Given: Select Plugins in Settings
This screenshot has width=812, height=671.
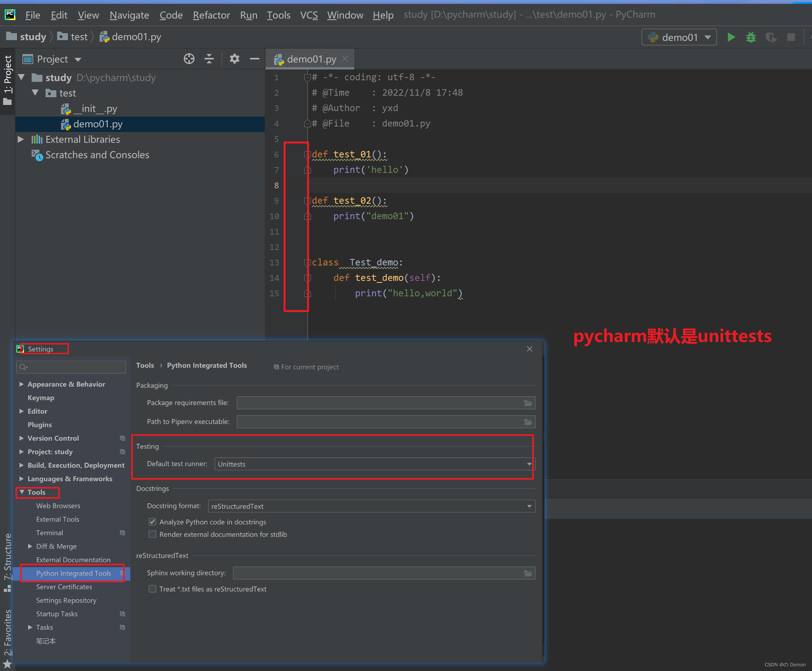Looking at the screenshot, I should [x=39, y=425].
